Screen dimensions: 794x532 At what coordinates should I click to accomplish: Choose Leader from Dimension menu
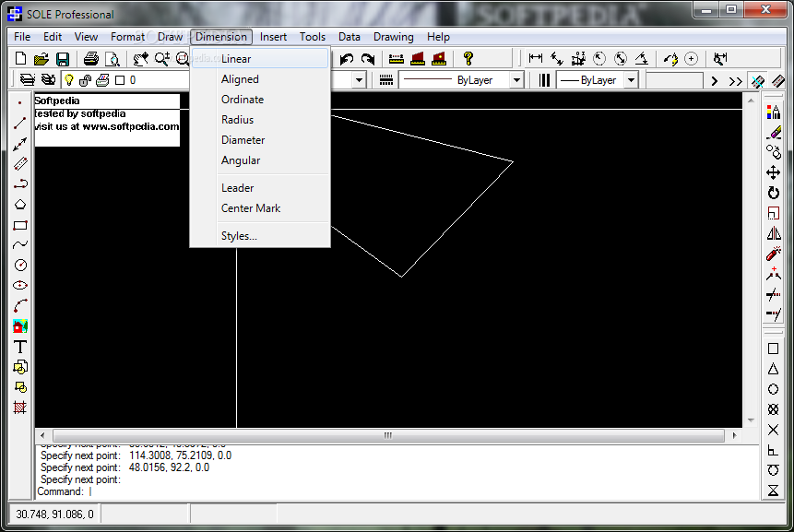260,188
